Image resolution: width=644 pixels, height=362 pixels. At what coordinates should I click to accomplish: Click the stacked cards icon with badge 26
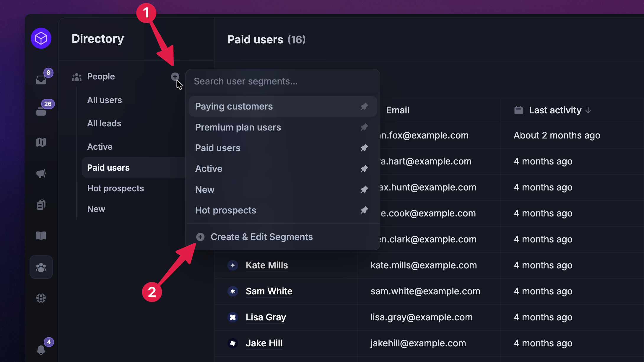tap(41, 111)
